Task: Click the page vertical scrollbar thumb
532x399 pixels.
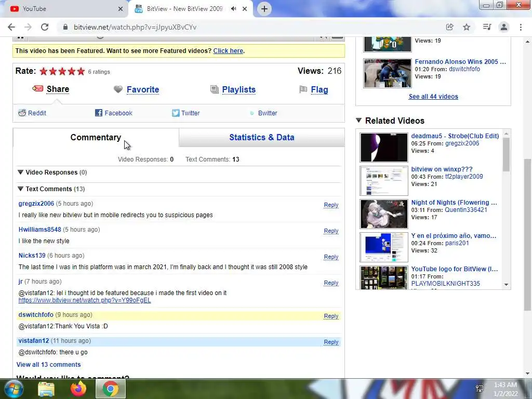Action: [x=527, y=234]
